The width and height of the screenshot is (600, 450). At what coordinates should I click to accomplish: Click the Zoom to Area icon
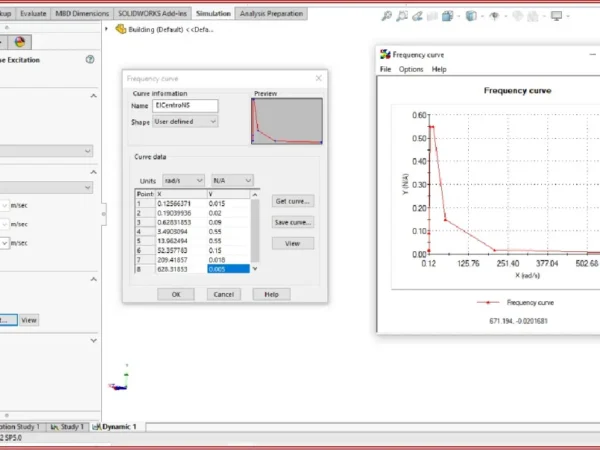[x=402, y=16]
